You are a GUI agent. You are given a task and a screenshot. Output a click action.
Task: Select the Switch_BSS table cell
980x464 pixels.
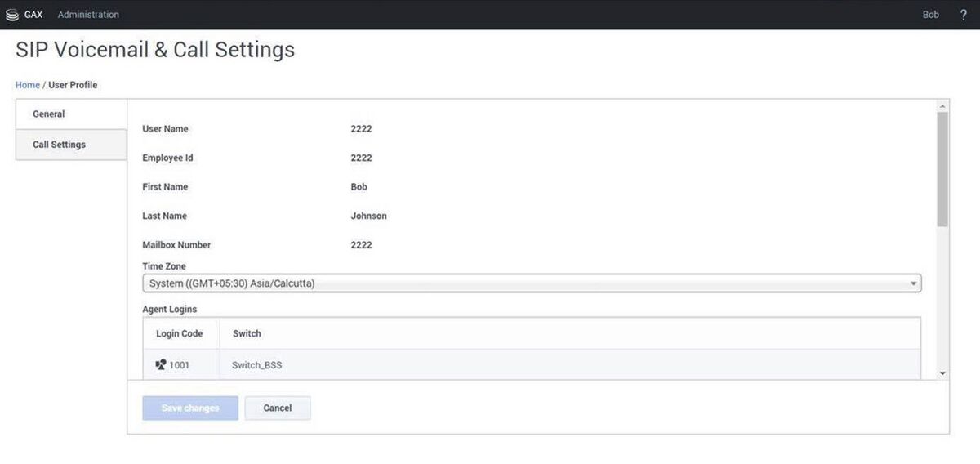pos(257,365)
